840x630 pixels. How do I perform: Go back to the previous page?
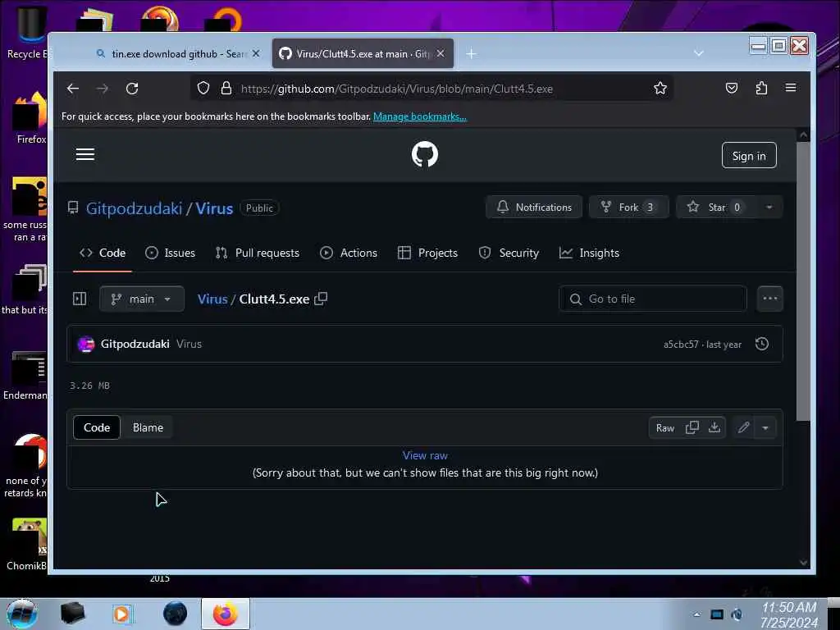(73, 89)
